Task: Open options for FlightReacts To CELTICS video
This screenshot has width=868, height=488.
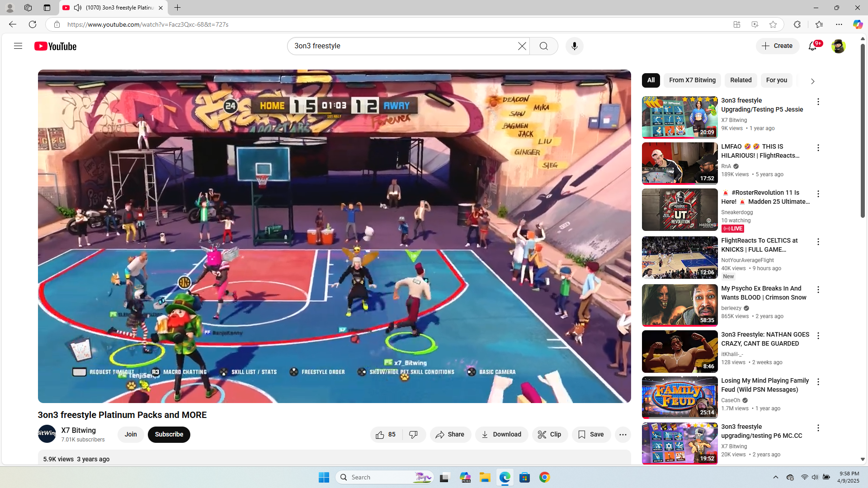Action: point(818,242)
